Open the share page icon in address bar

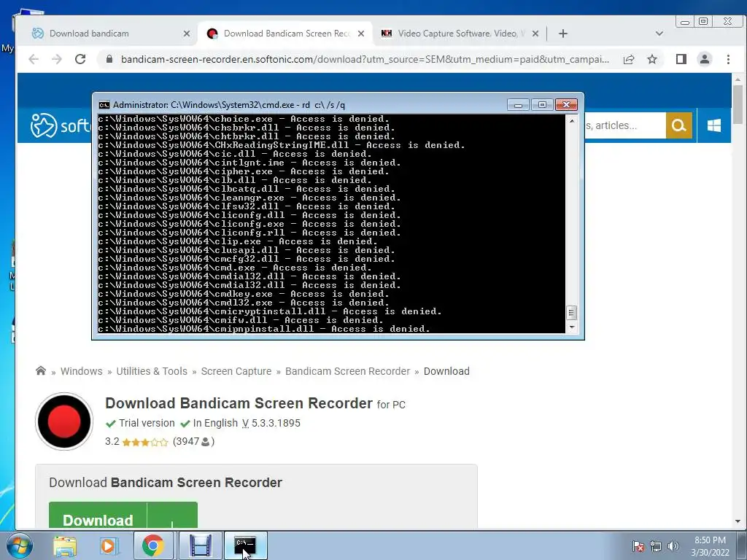click(629, 59)
